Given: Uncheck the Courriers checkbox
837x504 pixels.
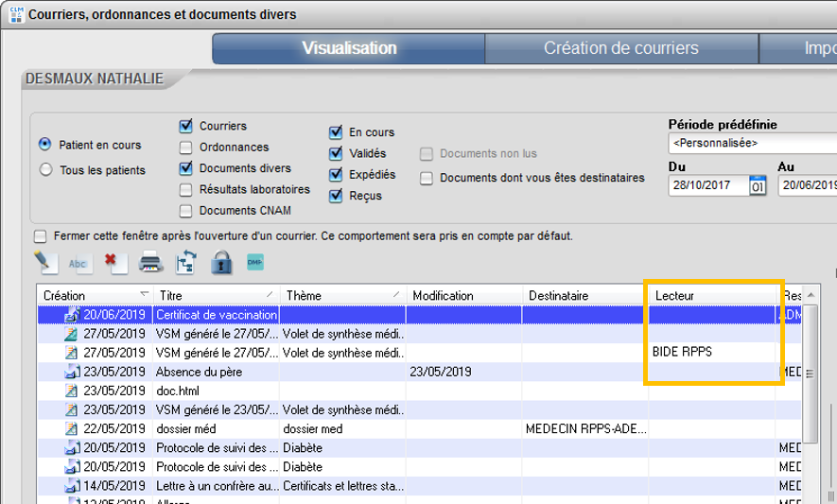Looking at the screenshot, I should click(x=186, y=126).
